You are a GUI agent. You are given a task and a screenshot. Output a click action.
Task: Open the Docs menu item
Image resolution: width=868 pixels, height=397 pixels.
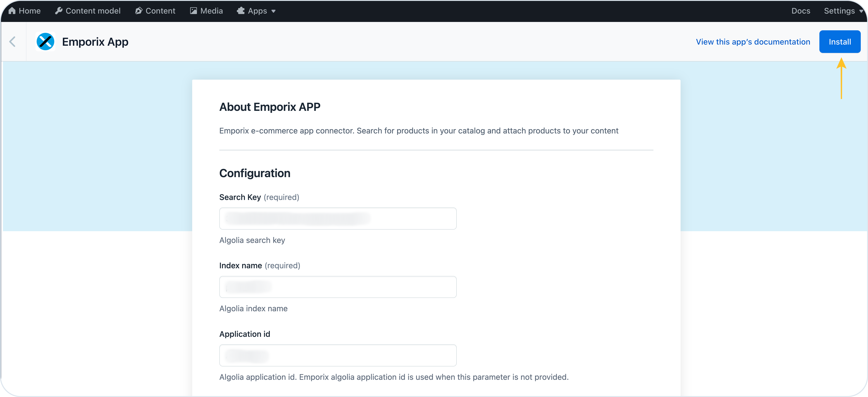tap(801, 11)
